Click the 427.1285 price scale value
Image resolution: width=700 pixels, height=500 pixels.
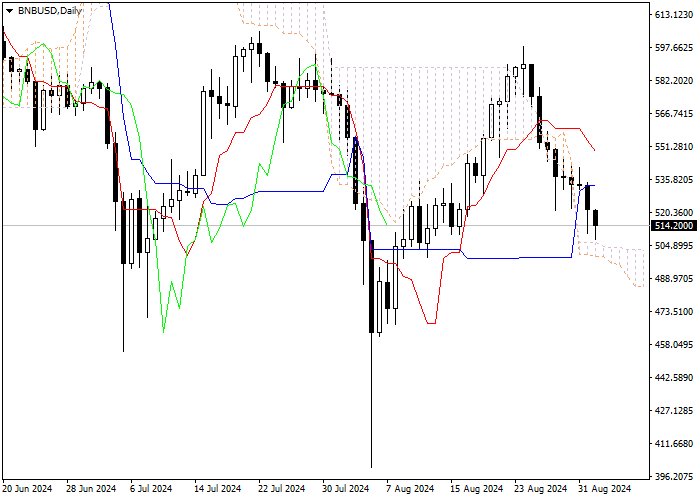pos(674,411)
